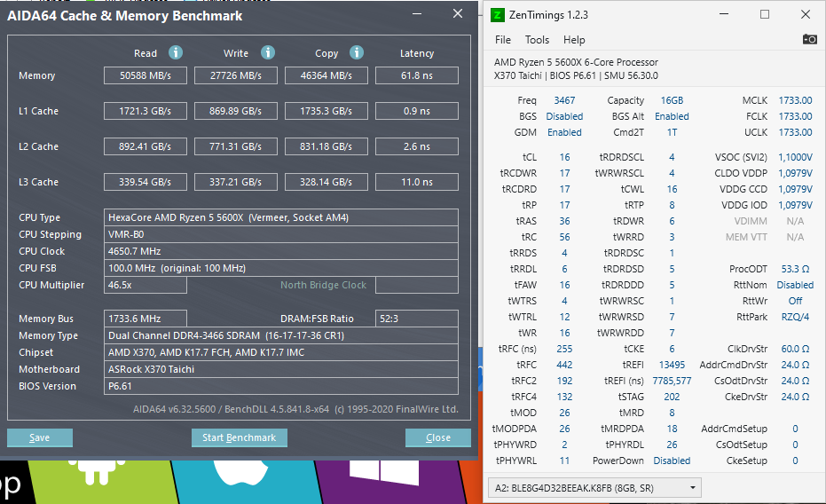826x504 pixels.
Task: Close the AIDA64 window with X
Action: pyautogui.click(x=457, y=14)
